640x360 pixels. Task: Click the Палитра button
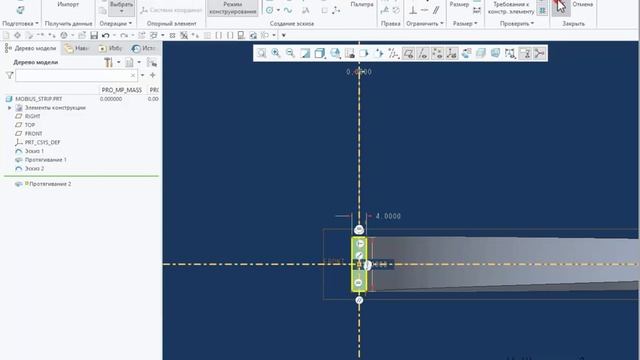[x=362, y=4]
